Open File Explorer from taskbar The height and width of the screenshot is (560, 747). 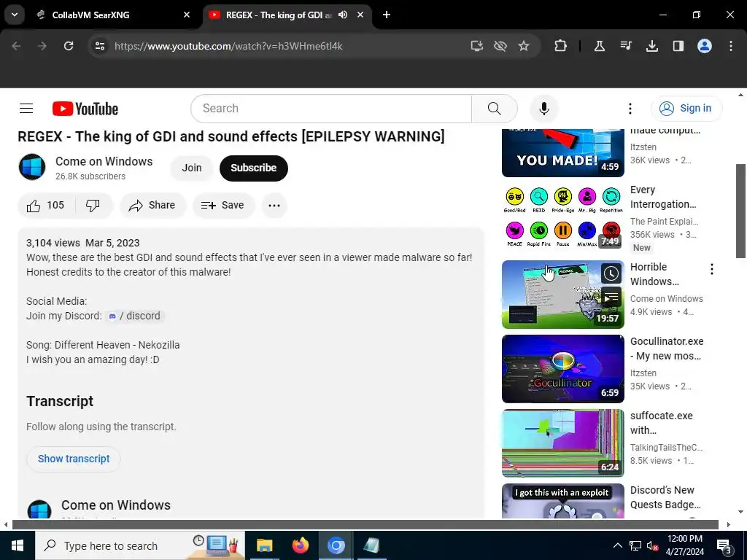(264, 545)
